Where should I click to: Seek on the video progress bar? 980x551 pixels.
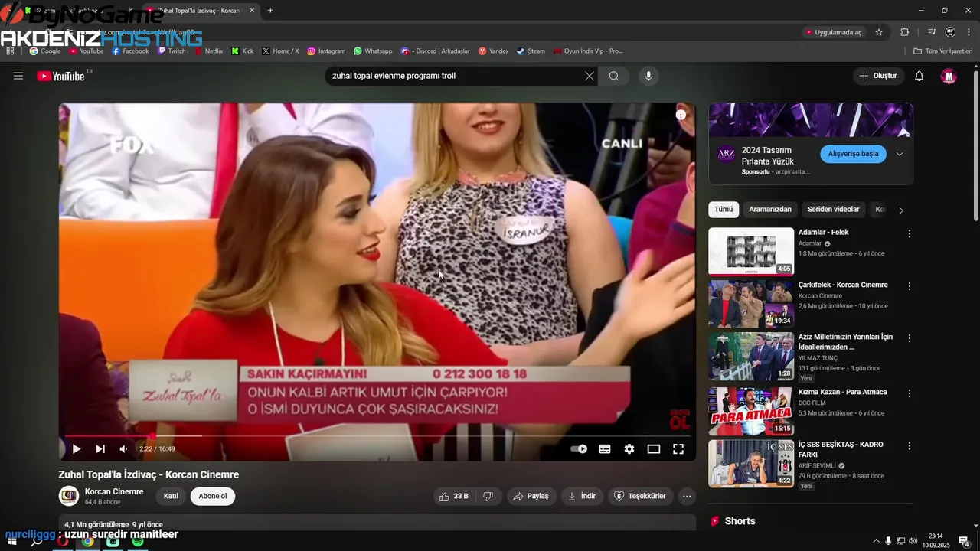pos(377,436)
